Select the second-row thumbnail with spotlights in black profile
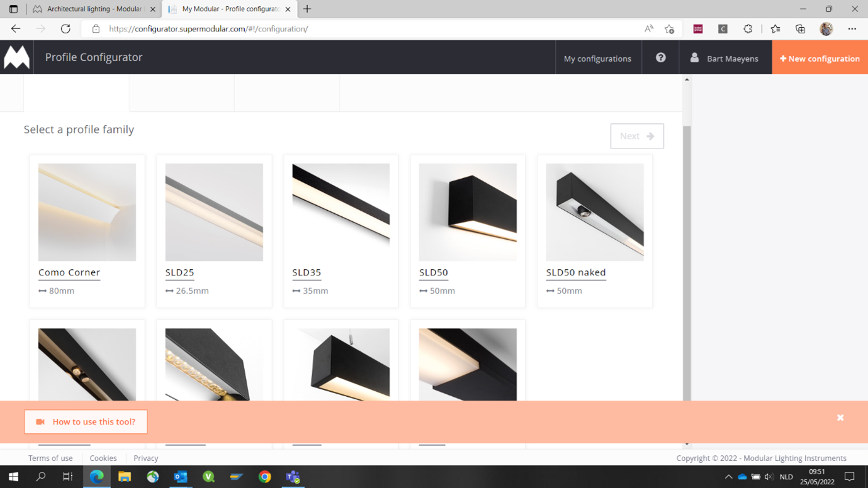The height and width of the screenshot is (488, 868). click(x=87, y=365)
